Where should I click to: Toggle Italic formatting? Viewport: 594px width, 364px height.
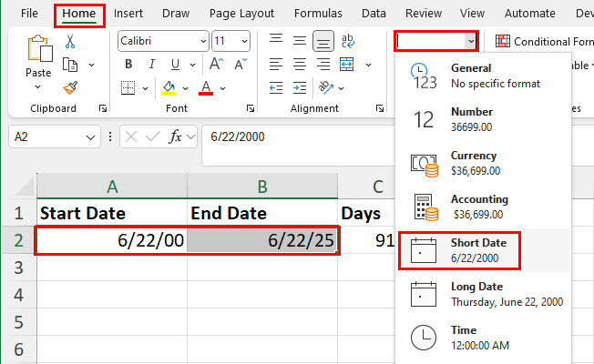click(x=152, y=65)
